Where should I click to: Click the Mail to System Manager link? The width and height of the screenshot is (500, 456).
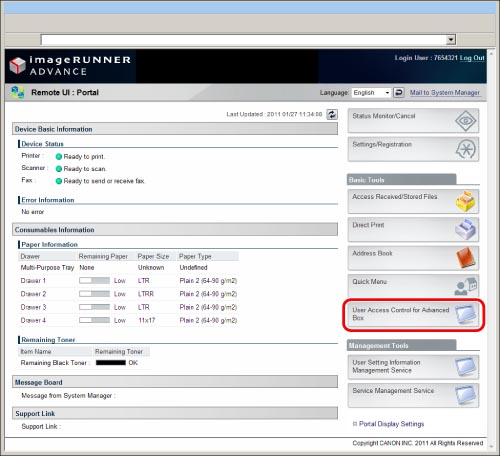point(445,92)
